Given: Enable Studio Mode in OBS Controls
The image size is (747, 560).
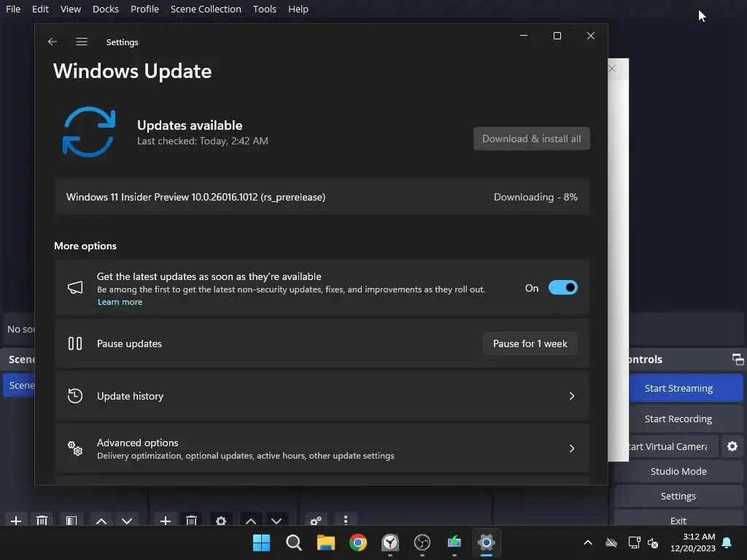Looking at the screenshot, I should coord(678,471).
